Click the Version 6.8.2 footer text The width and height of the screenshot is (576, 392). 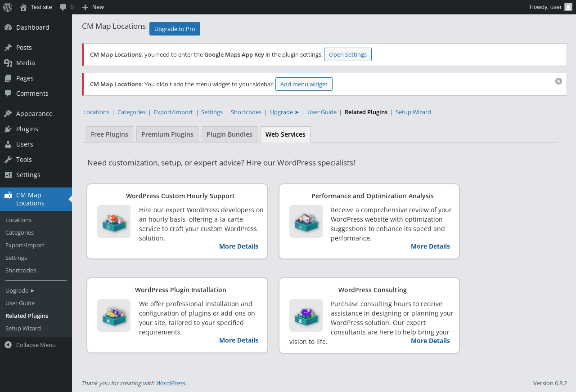(x=550, y=383)
